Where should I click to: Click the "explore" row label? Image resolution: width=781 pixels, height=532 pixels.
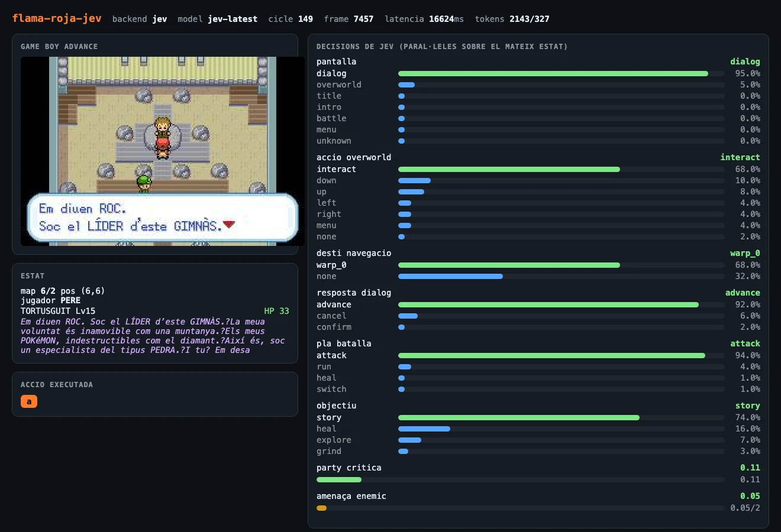pyautogui.click(x=334, y=440)
